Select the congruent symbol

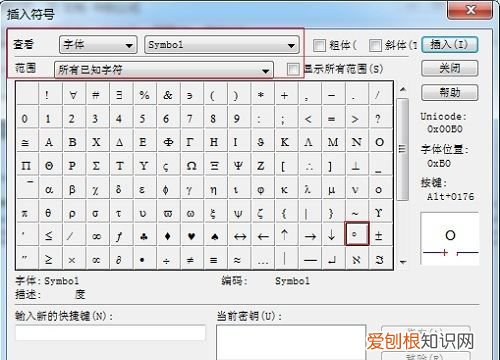click(x=27, y=141)
